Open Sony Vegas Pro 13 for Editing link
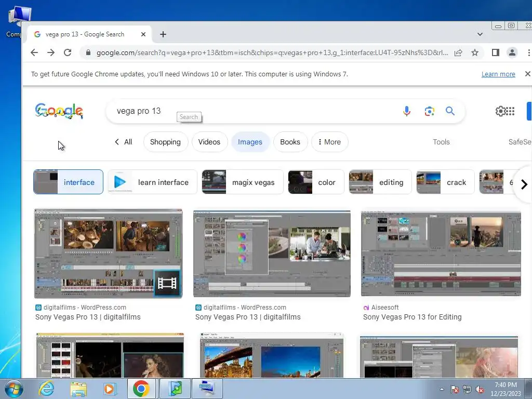This screenshot has width=532, height=399. pos(412,317)
